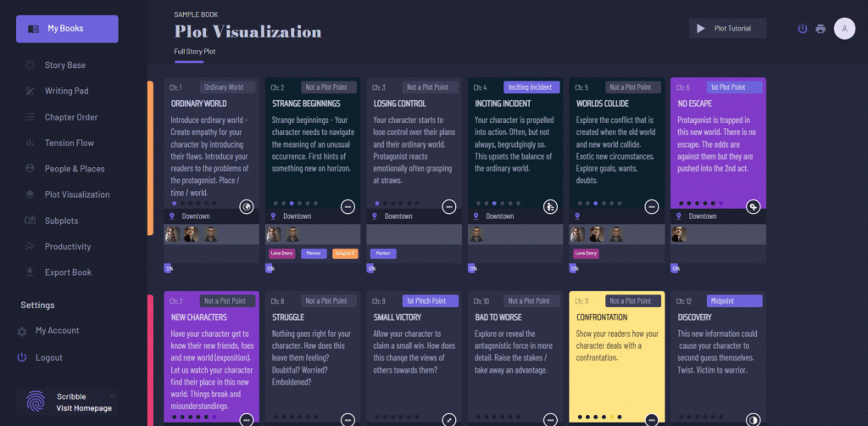Click character avatar on No Escape card

click(679, 234)
